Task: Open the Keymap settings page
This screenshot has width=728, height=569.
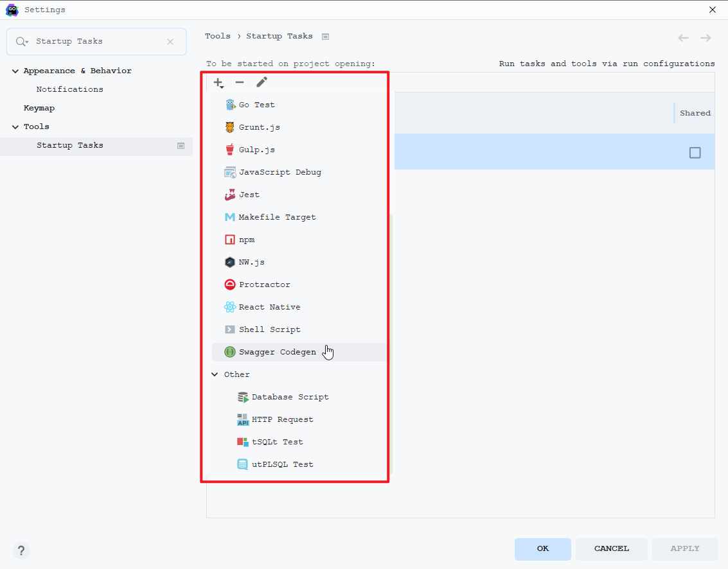Action: [x=39, y=108]
